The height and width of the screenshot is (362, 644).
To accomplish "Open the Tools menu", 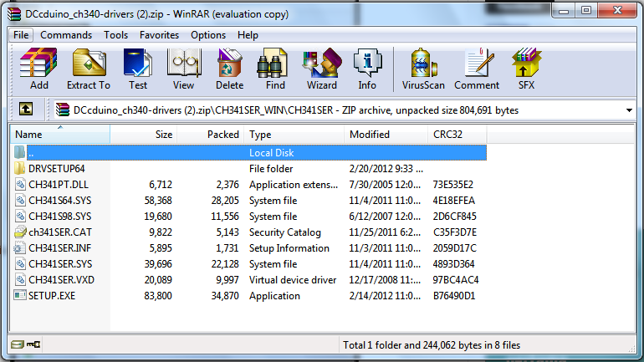I will 115,35.
